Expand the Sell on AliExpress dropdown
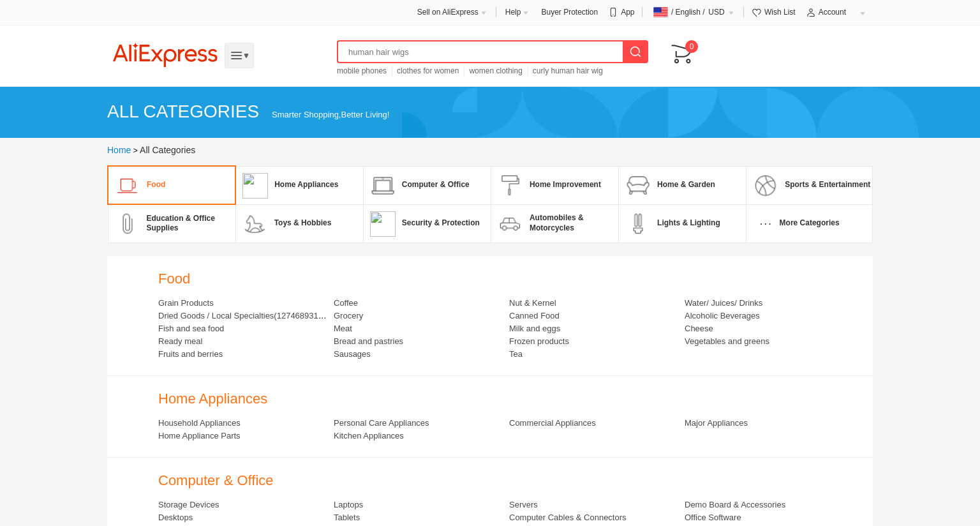980x526 pixels. tap(452, 12)
